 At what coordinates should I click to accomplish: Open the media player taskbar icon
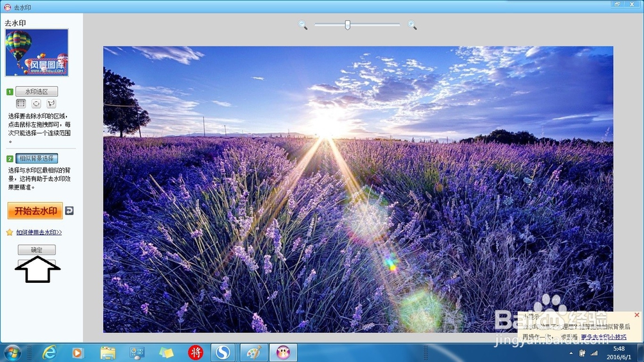click(x=77, y=352)
